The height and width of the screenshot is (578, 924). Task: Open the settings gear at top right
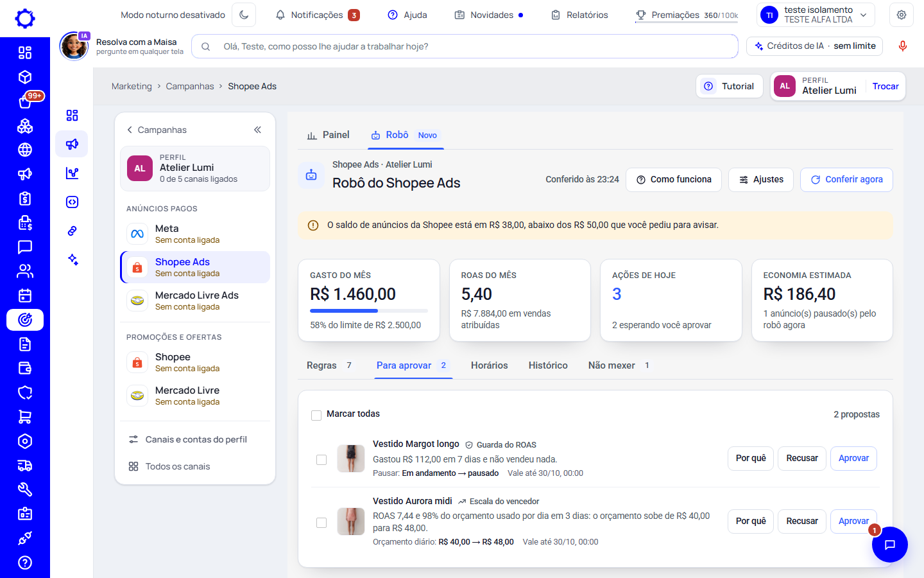tap(902, 15)
